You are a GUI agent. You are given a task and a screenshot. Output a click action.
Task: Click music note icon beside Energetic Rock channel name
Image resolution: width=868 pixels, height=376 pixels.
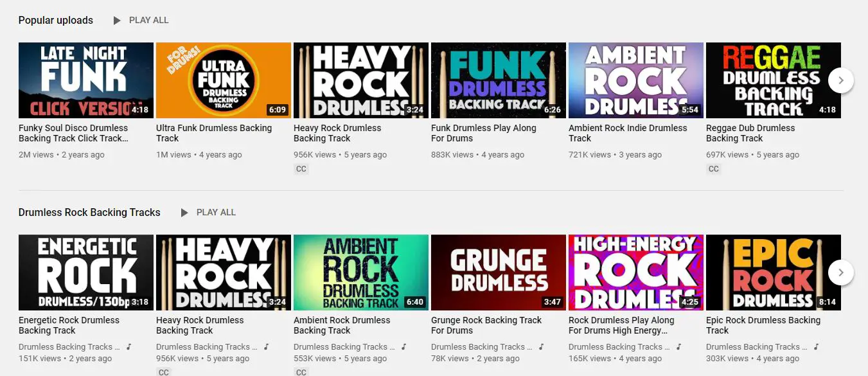pyautogui.click(x=129, y=347)
